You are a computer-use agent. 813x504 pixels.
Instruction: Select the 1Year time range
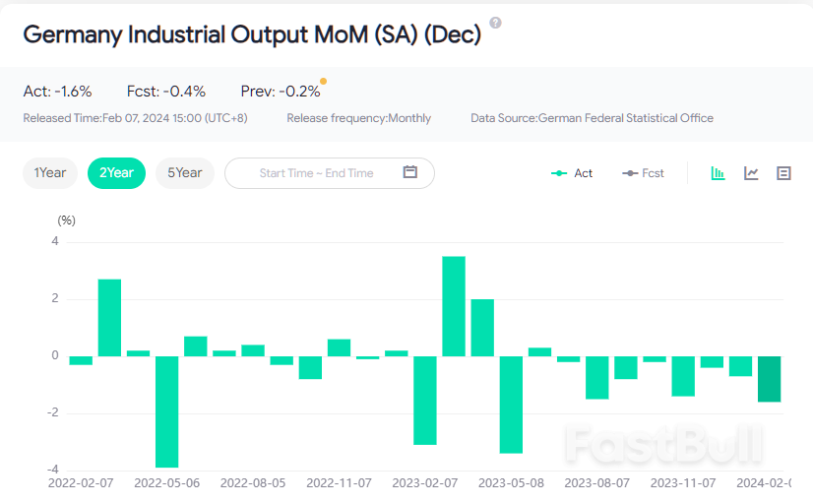click(x=50, y=173)
